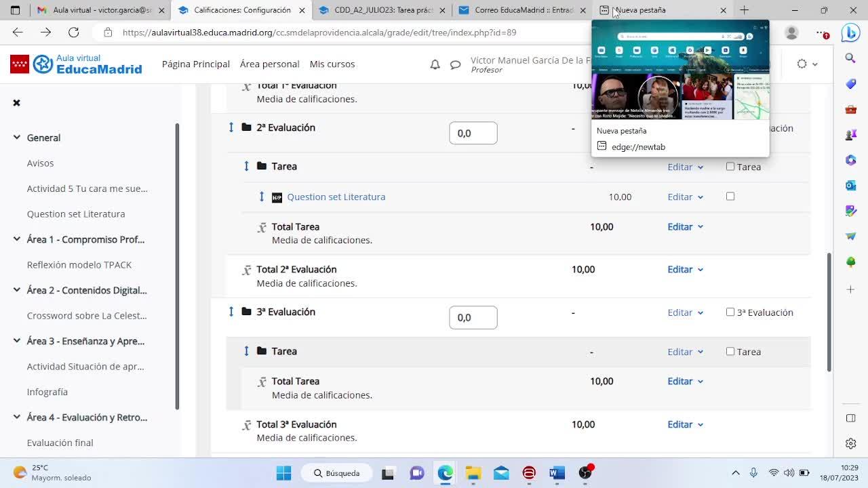Open File Explorer from the taskbar
The width and height of the screenshot is (868, 488).
click(473, 473)
